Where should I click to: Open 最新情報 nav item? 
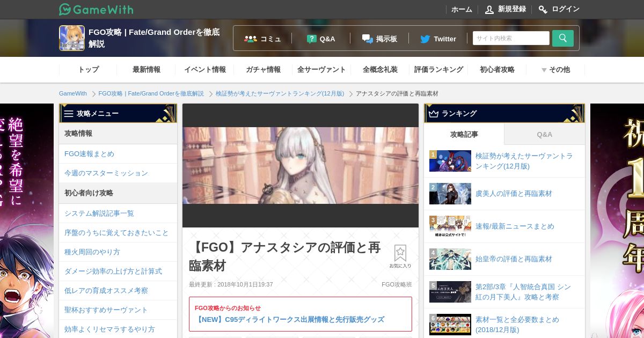147,70
